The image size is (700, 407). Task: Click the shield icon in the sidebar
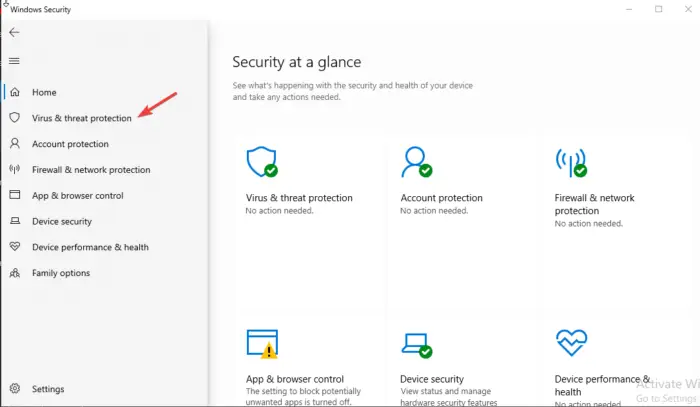(x=15, y=117)
